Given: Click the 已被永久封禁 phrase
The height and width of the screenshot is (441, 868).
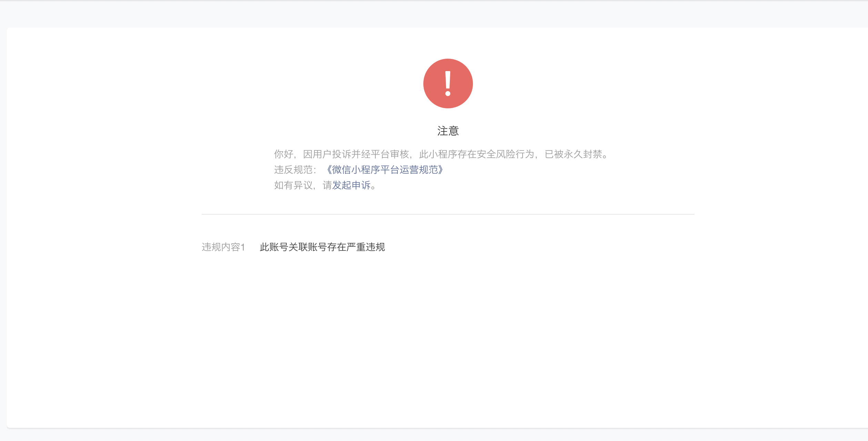Looking at the screenshot, I should [x=573, y=154].
